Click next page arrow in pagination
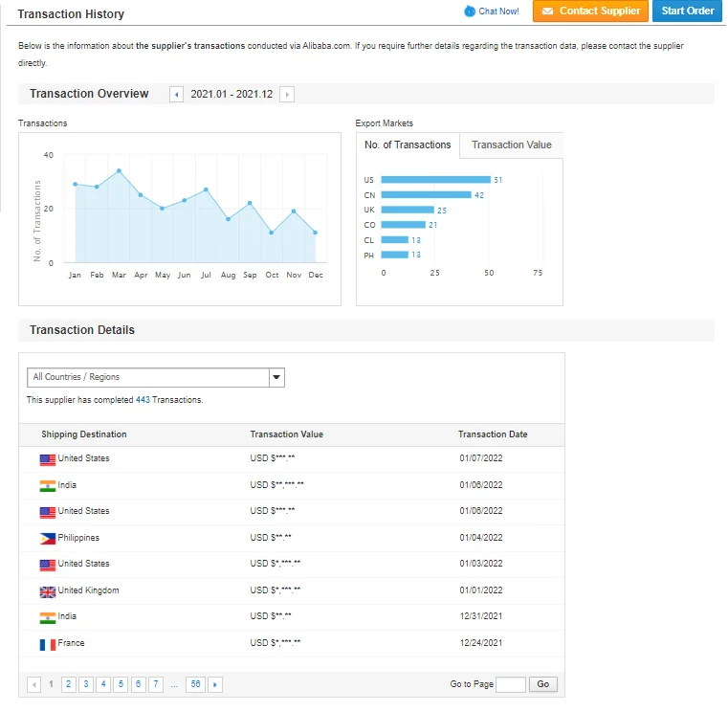Viewport: 728px width, 712px height. (x=215, y=684)
